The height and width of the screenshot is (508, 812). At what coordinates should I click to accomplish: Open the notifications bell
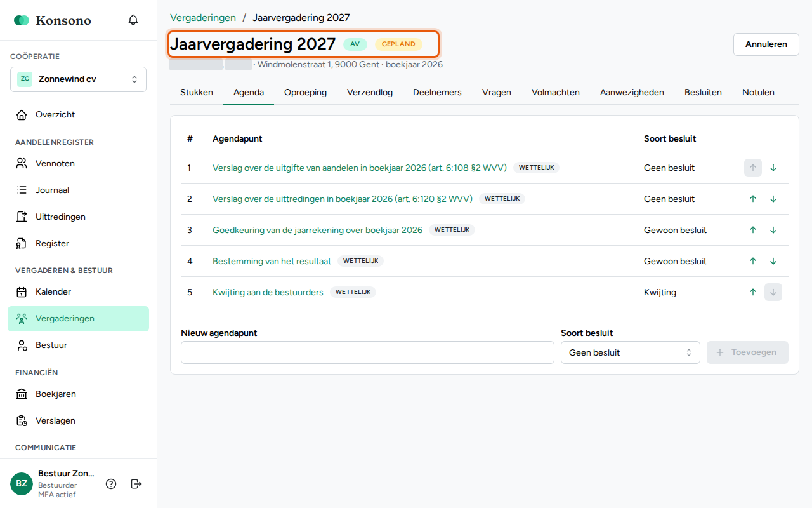pos(133,20)
